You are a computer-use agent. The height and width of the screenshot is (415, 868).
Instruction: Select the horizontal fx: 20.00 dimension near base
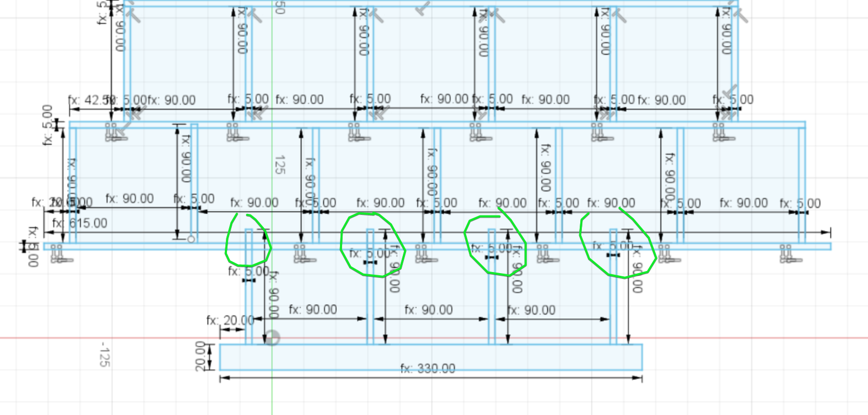point(230,321)
